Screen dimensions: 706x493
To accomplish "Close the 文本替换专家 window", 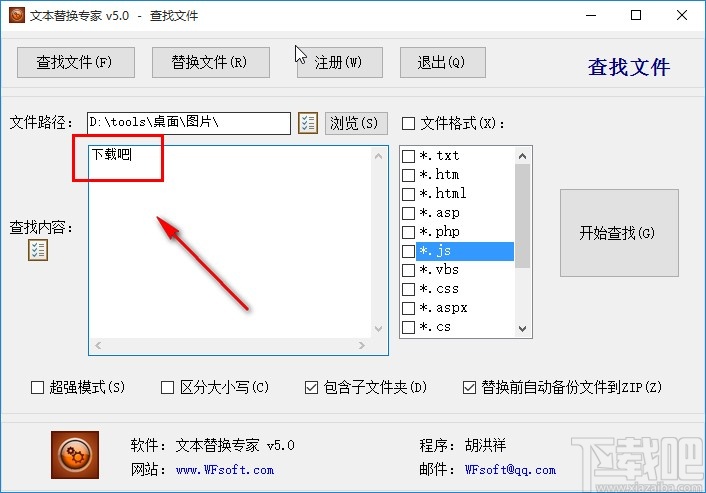I will click(x=682, y=15).
